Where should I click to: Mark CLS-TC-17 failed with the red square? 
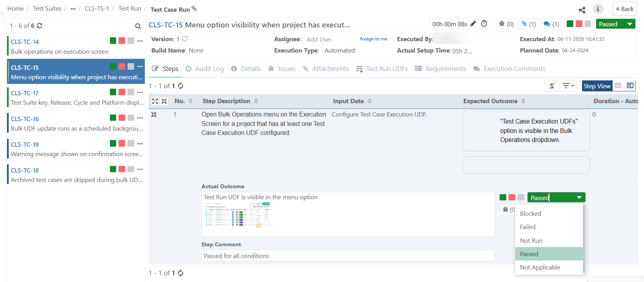pos(122,92)
